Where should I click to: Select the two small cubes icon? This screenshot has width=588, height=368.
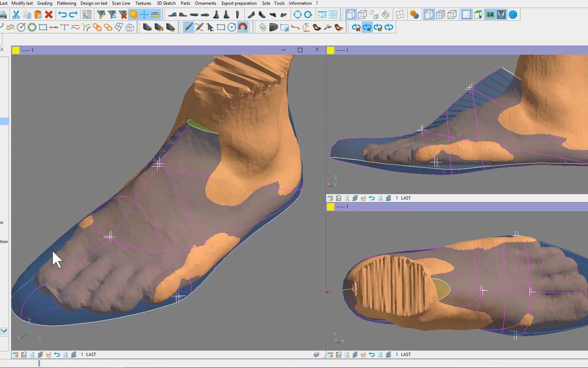click(374, 15)
